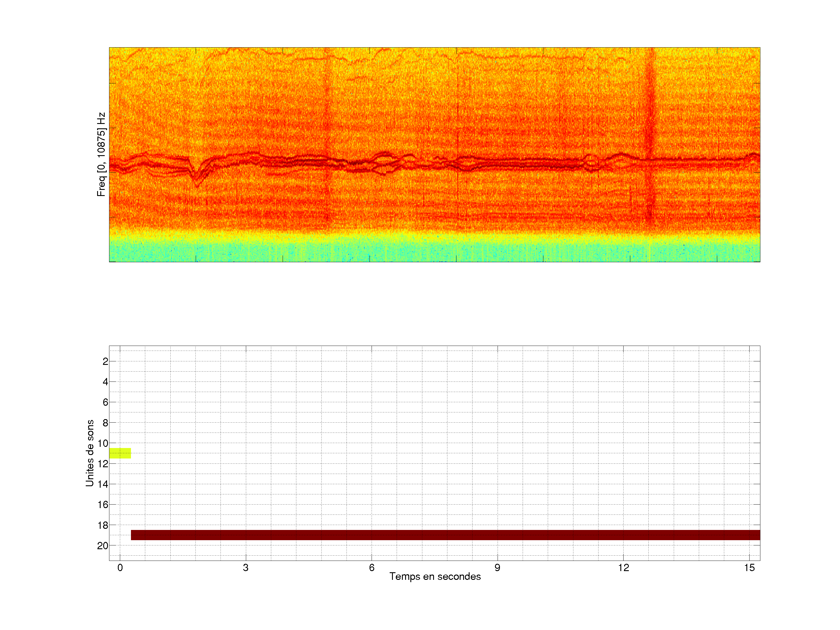Click the x-axis tick label 6
This screenshot has width=840, height=630.
[x=371, y=568]
